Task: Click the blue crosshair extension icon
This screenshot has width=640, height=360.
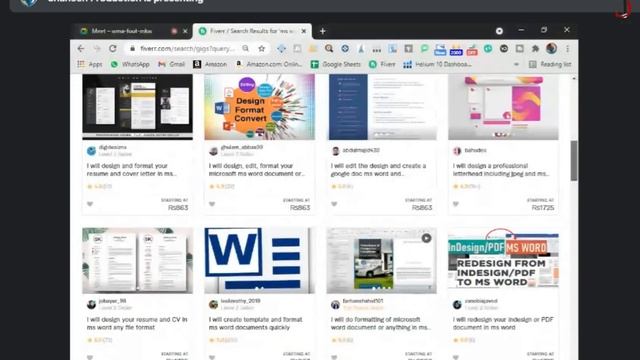Action: coord(281,49)
